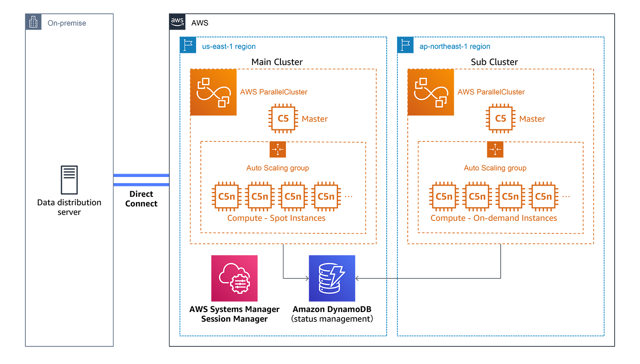Click the '(status management)' caption
This screenshot has height=364, width=640.
[x=332, y=319]
